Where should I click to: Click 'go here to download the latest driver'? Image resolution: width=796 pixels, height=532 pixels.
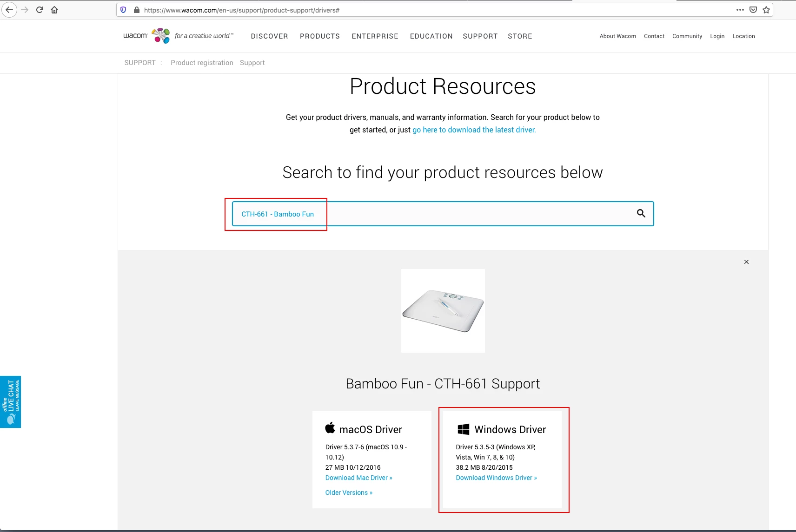(x=474, y=130)
